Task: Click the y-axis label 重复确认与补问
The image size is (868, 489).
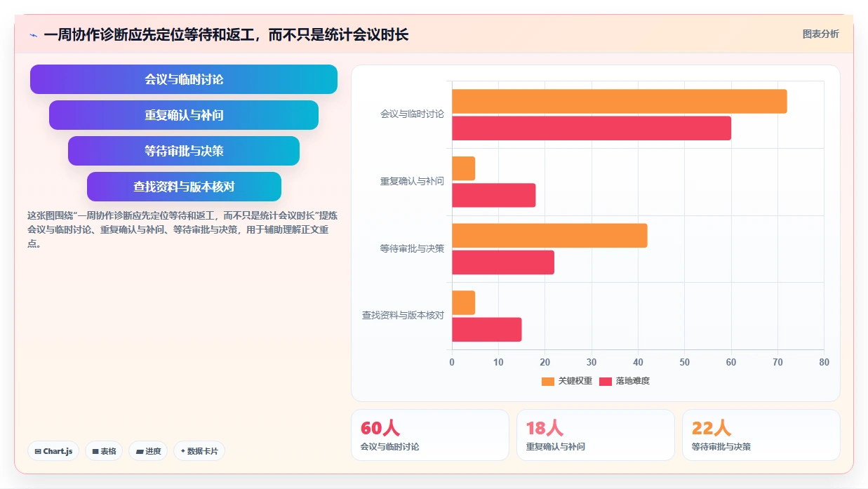Action: [412, 181]
